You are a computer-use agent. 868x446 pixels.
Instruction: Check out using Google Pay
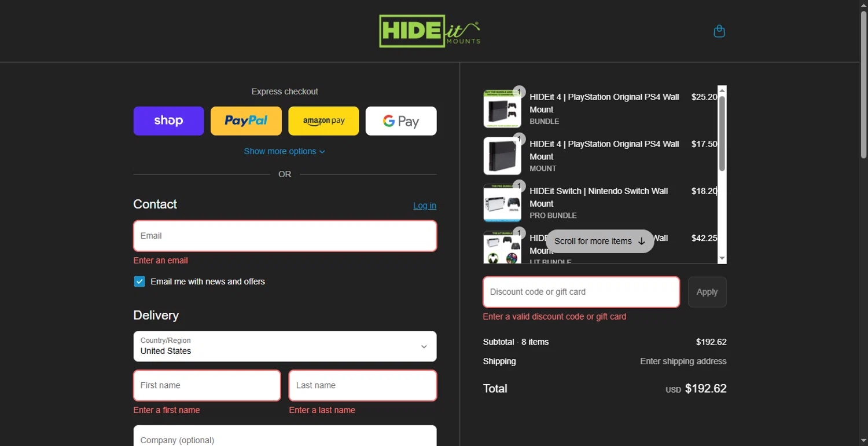pos(401,121)
